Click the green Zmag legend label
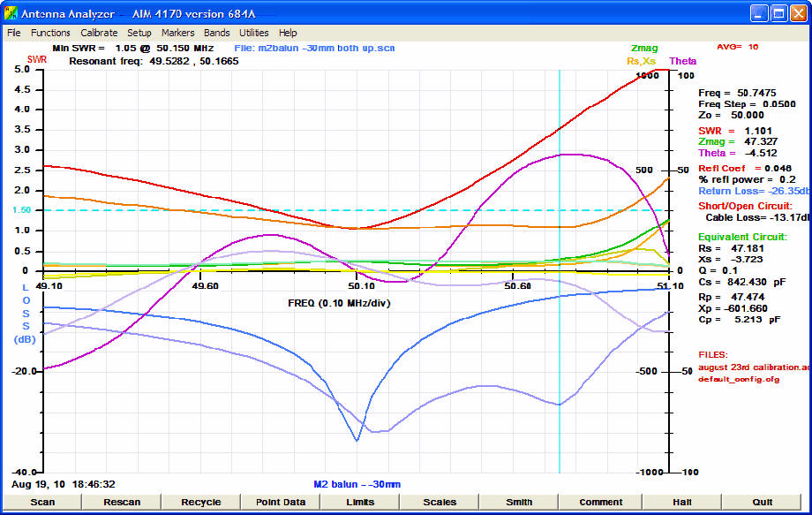The width and height of the screenshot is (812, 515). (644, 49)
